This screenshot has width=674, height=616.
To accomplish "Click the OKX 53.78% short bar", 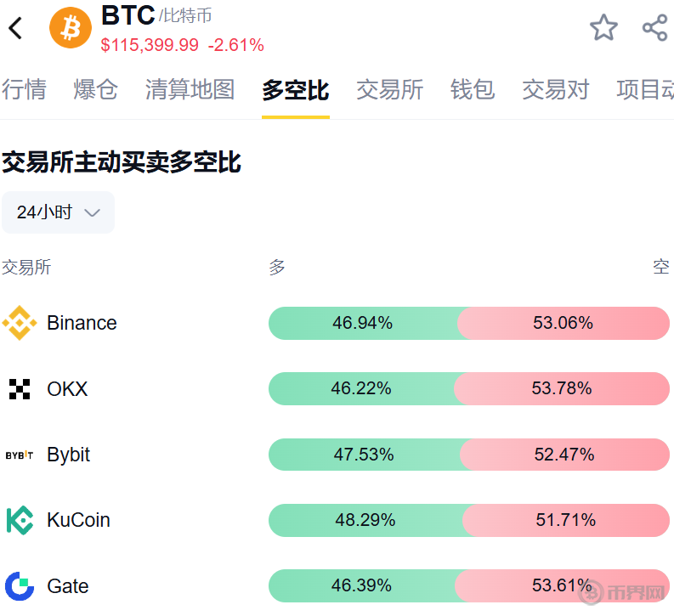I will [x=562, y=389].
